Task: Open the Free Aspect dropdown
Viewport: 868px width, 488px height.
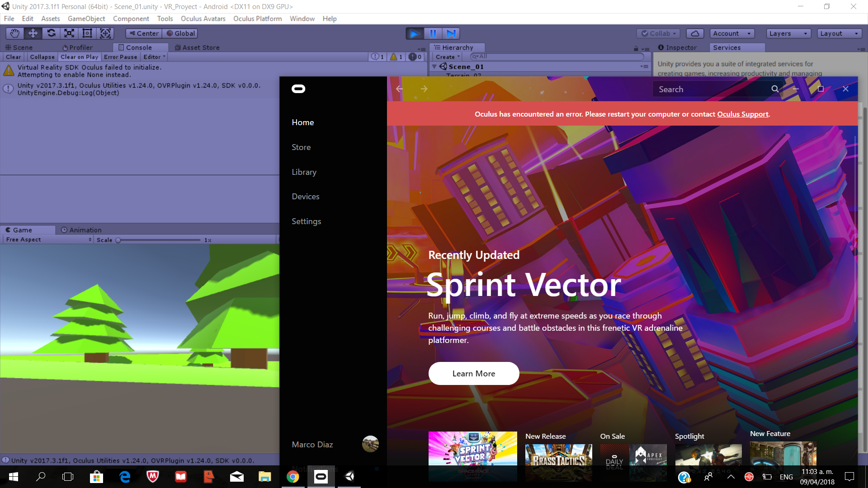Action: point(48,240)
